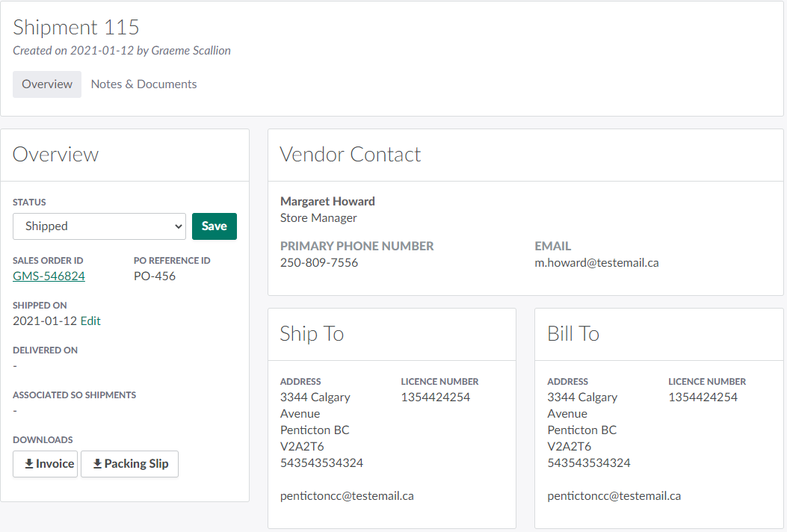Click the Bill To email address
The height and width of the screenshot is (532, 787).
[614, 496]
